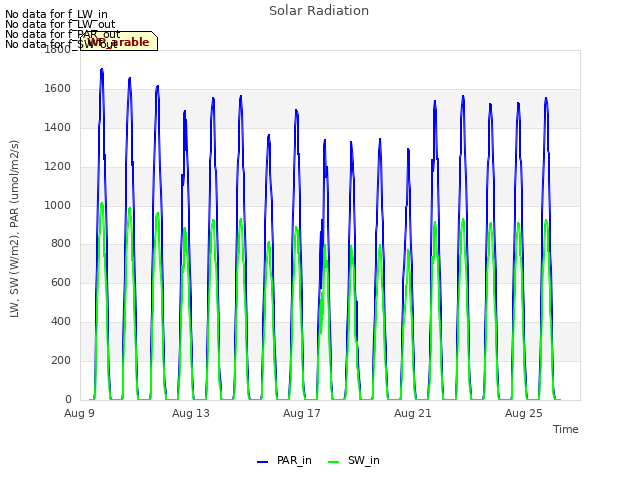Click the Aug 13 x-axis tick label

(x=191, y=413)
